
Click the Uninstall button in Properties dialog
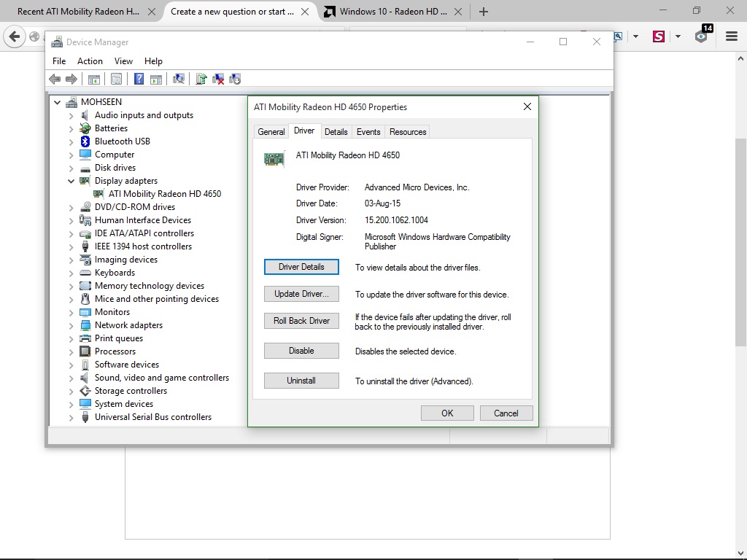click(x=301, y=381)
